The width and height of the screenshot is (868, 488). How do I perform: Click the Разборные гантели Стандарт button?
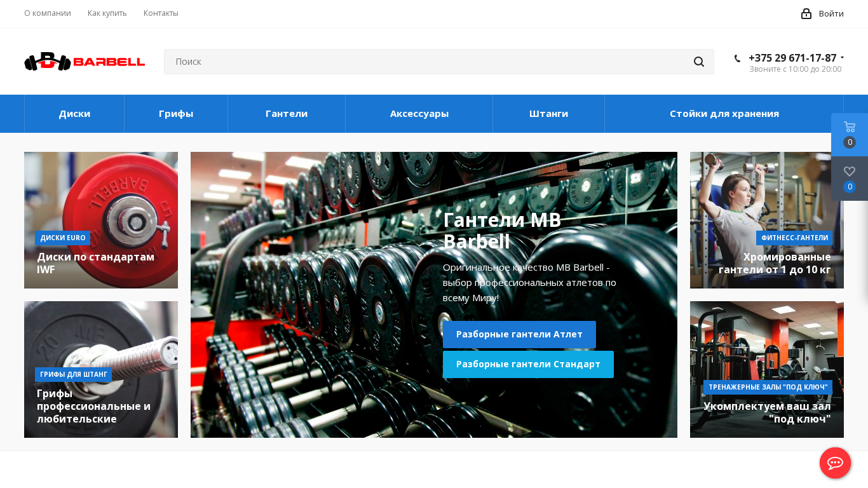(528, 364)
